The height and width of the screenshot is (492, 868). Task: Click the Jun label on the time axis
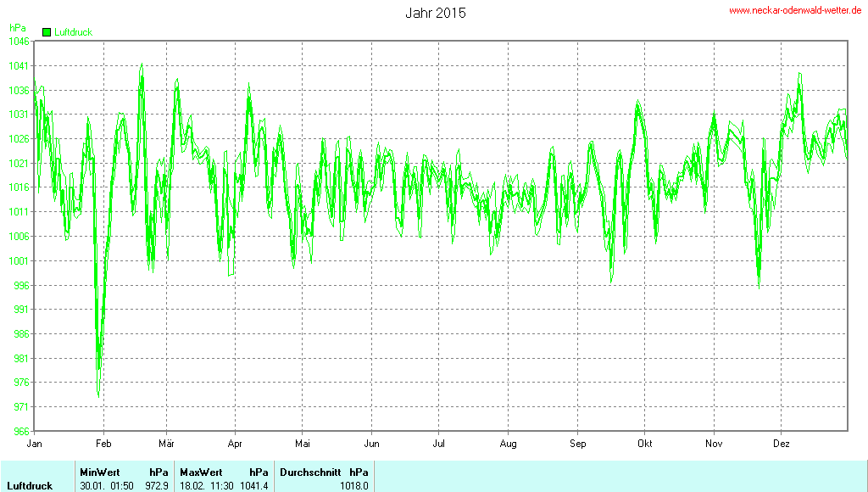[371, 444]
